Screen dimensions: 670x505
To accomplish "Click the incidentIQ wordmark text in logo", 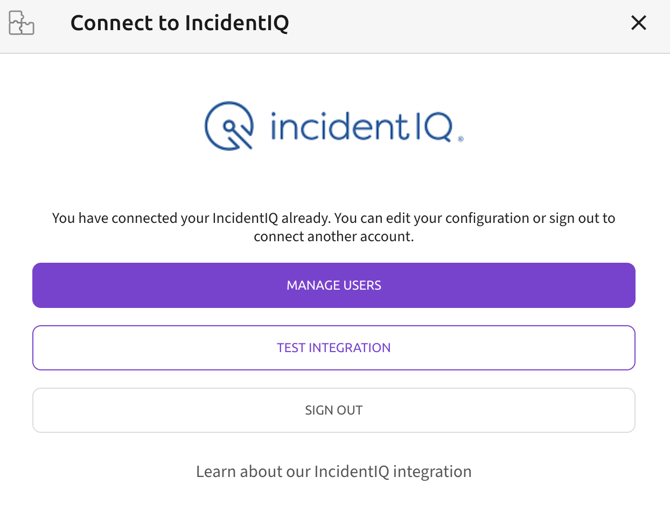I will (x=361, y=126).
